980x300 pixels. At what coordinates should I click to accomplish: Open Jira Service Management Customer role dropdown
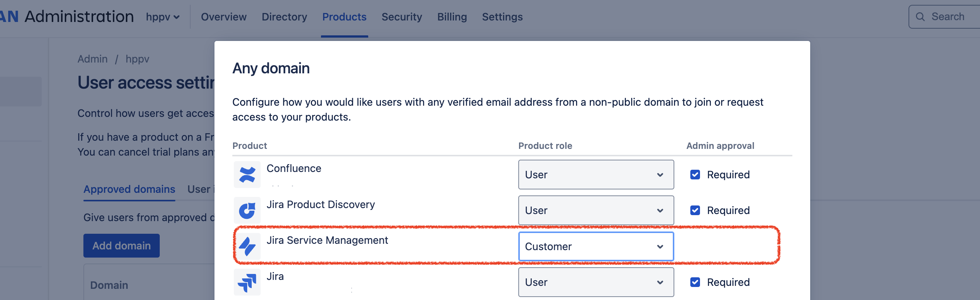pos(596,246)
